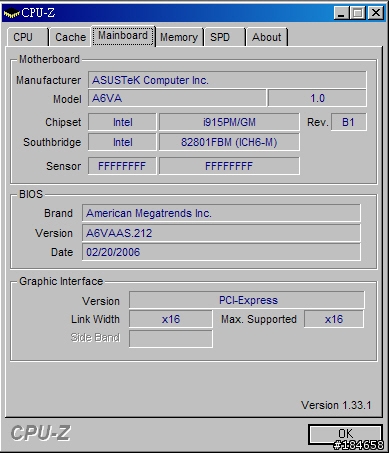The width and height of the screenshot is (389, 453).
Task: Click the Chipset vendor field Intel
Action: click(x=122, y=122)
